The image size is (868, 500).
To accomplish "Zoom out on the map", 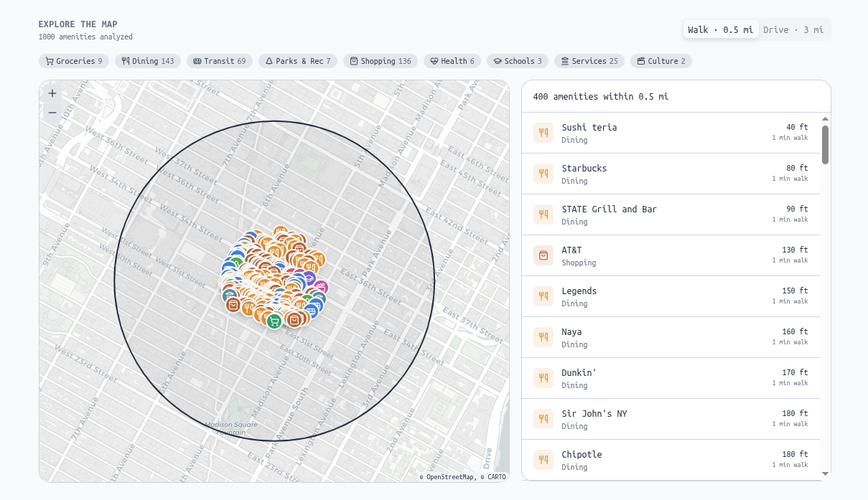I will coord(52,112).
